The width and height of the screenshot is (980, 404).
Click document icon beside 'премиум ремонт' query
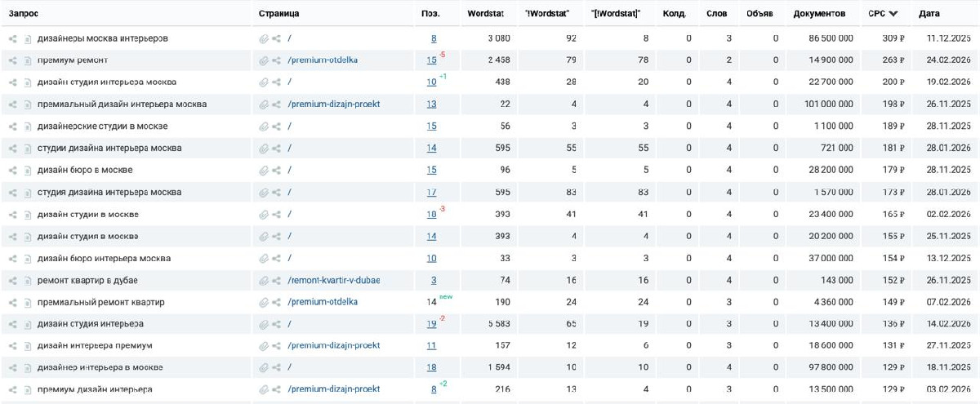pyautogui.click(x=27, y=60)
